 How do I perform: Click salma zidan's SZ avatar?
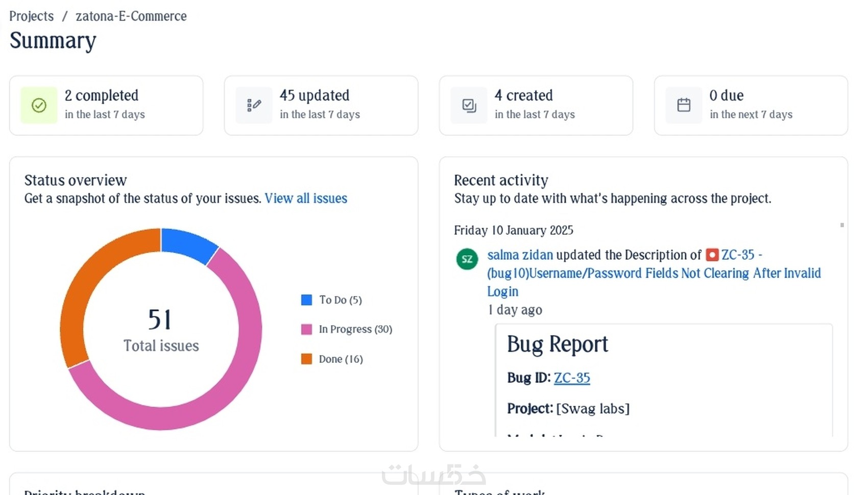(x=467, y=259)
